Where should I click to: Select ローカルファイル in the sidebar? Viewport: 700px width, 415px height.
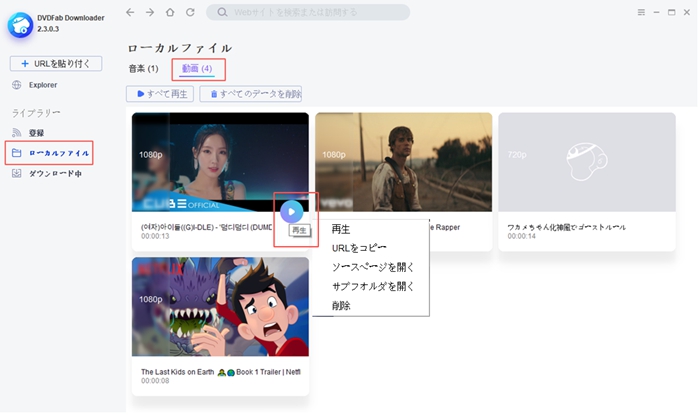(59, 153)
